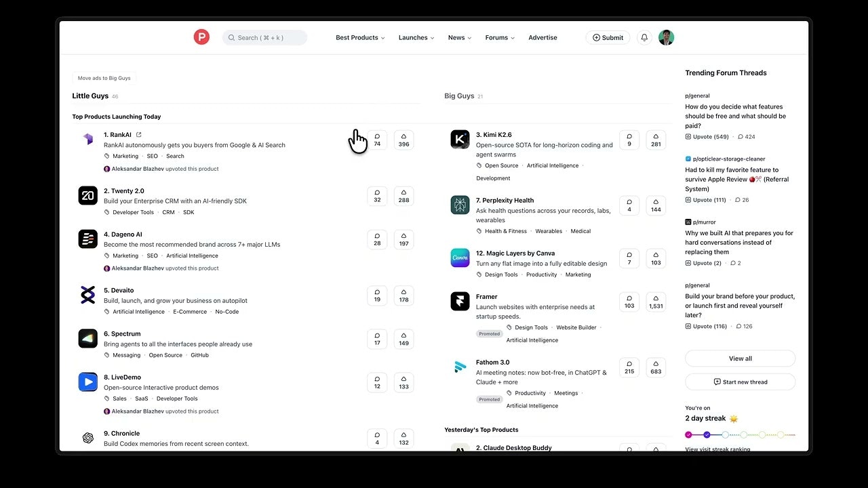This screenshot has width=868, height=488.
Task: Open the LiveDemo logo
Action: (88, 382)
